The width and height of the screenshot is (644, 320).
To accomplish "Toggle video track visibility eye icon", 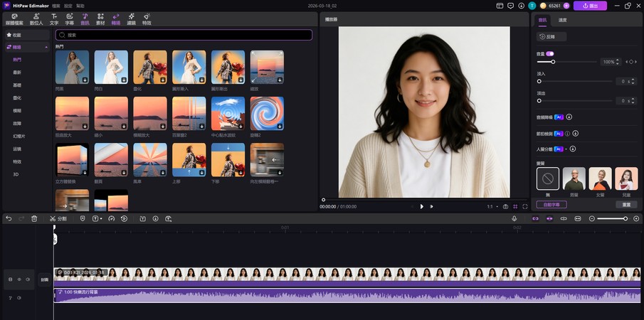I will click(19, 279).
